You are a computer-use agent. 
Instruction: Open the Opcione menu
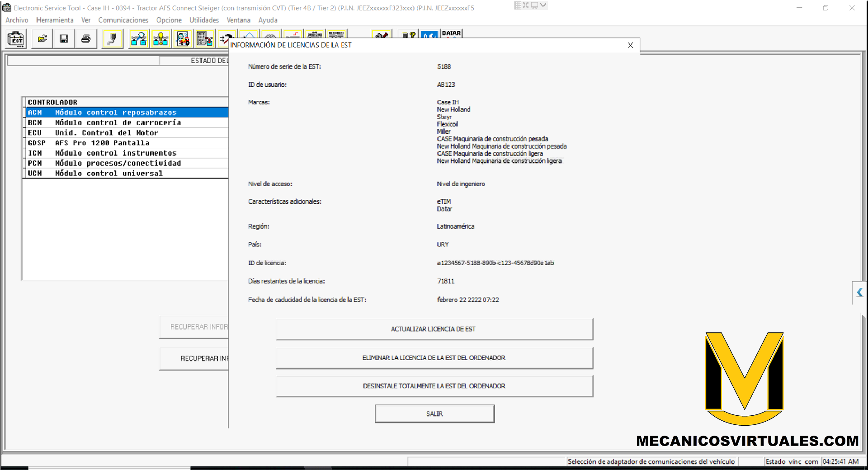pyautogui.click(x=169, y=20)
